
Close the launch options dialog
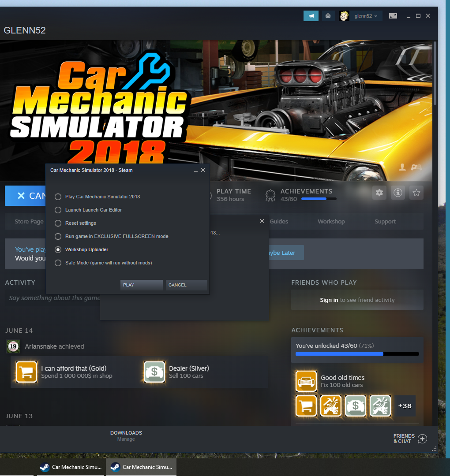pos(203,170)
